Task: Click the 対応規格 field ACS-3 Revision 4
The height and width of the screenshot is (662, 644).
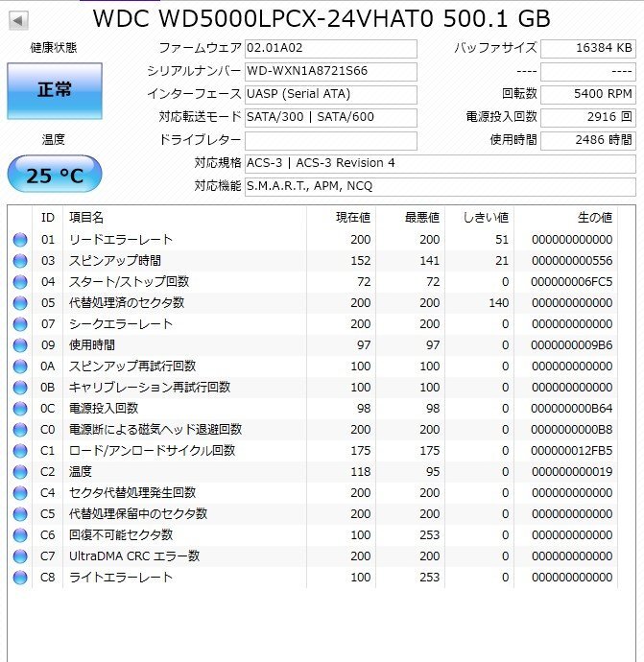Action: click(x=440, y=164)
